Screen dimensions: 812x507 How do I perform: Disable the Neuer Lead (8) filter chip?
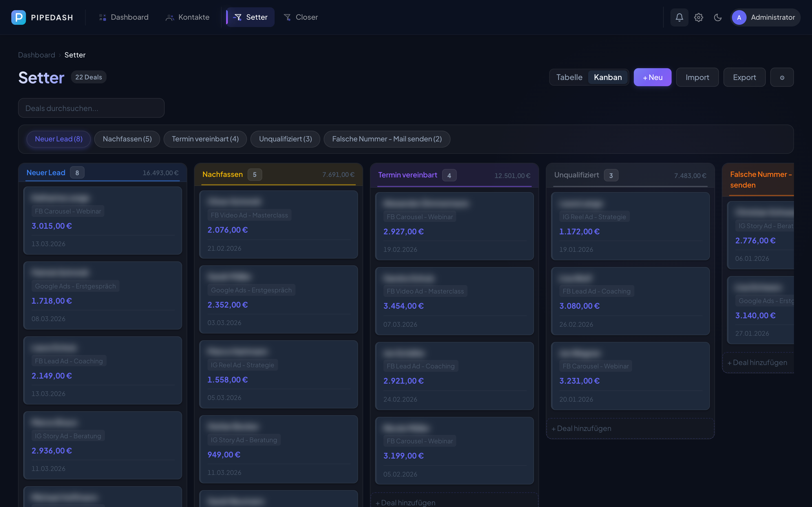click(x=58, y=139)
